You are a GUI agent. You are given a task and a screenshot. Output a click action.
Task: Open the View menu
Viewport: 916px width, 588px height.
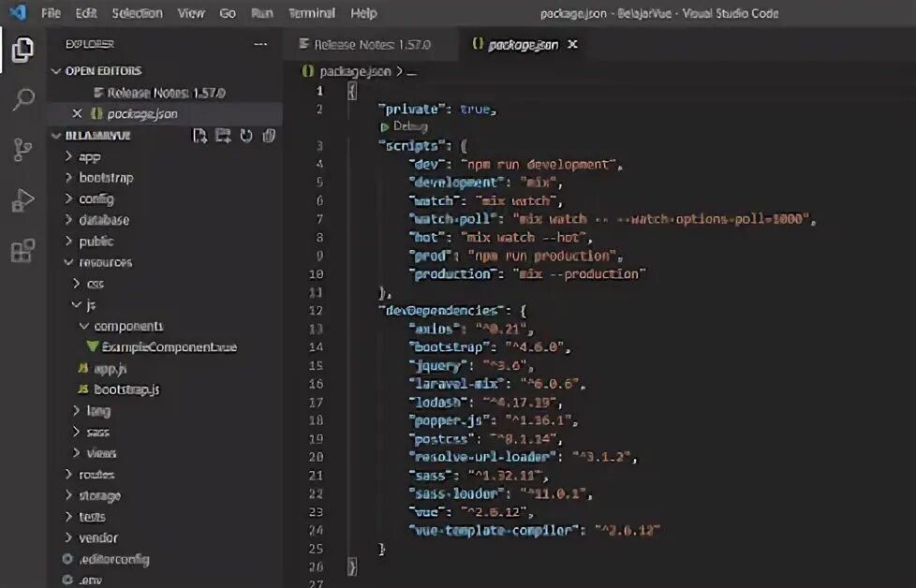tap(191, 13)
